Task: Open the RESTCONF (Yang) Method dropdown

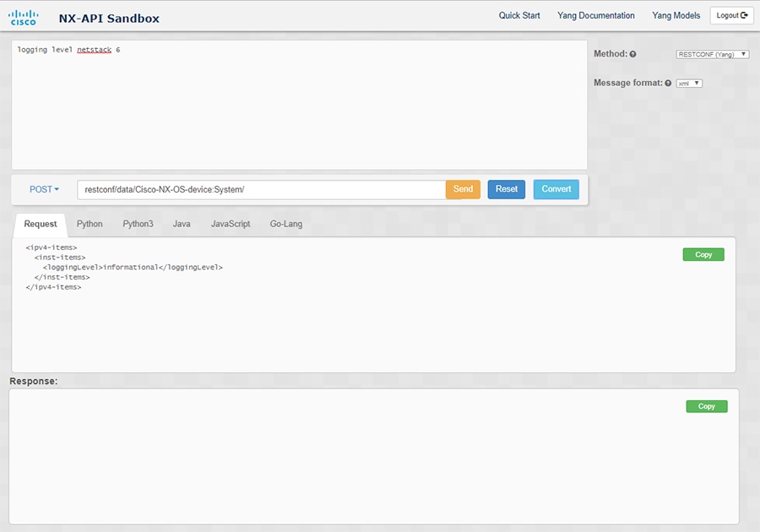Action: 711,53
